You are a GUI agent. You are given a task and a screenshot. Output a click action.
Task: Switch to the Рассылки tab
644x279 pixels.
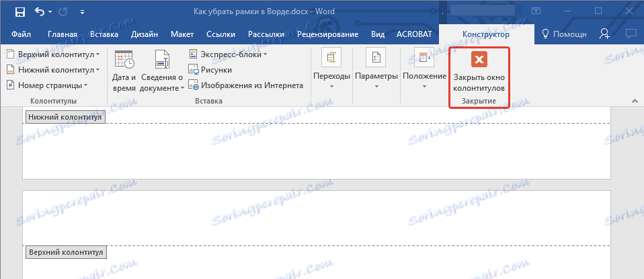pyautogui.click(x=266, y=34)
